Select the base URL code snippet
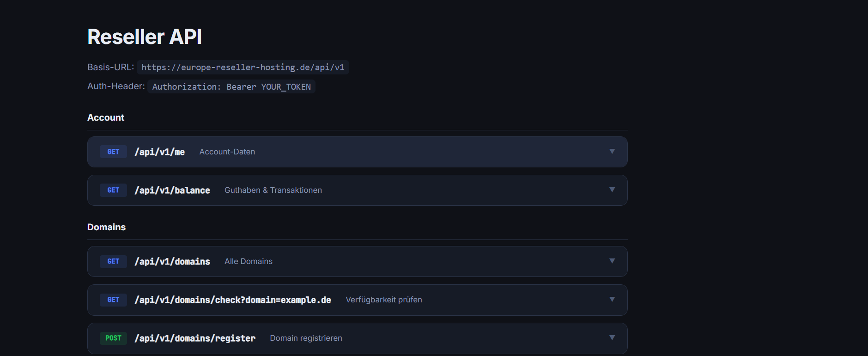Image resolution: width=868 pixels, height=356 pixels. (x=243, y=67)
